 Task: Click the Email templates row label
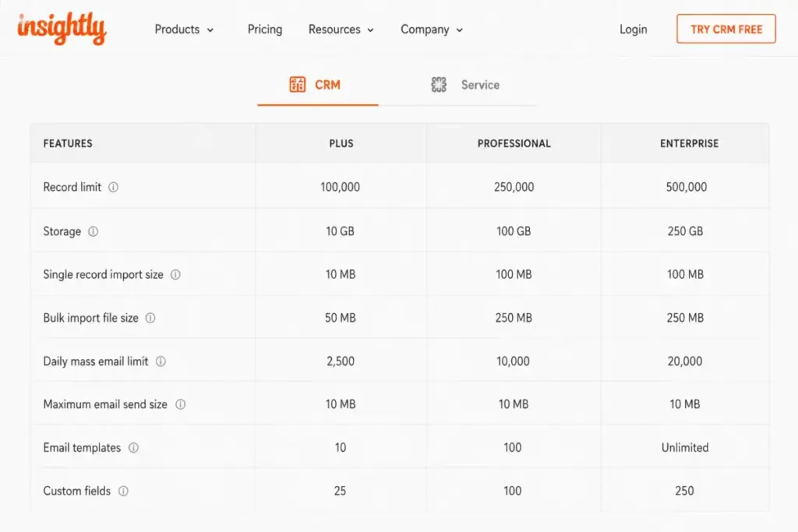pos(82,448)
